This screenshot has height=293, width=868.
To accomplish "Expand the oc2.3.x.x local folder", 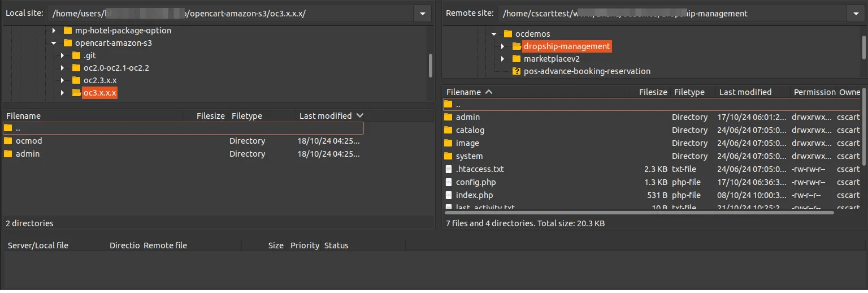I will [62, 80].
